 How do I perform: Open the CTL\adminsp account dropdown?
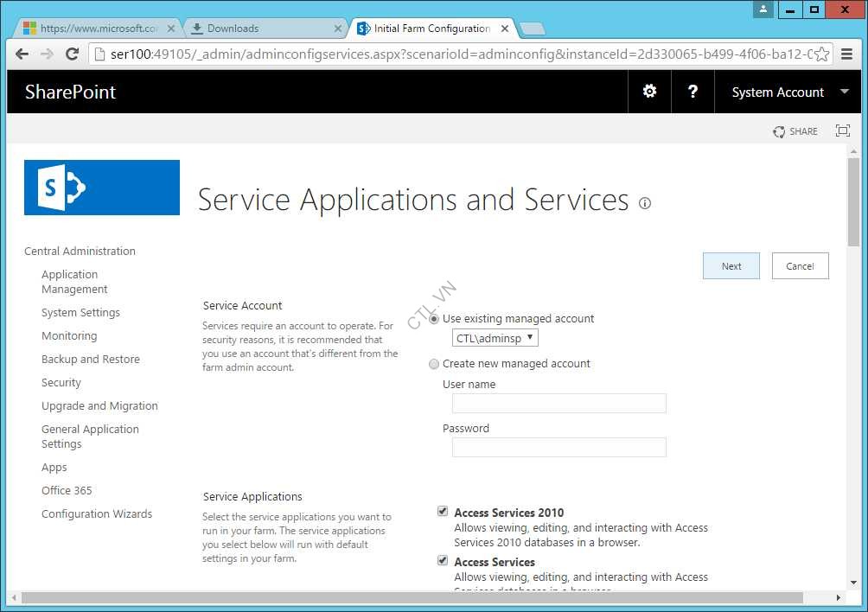point(494,338)
